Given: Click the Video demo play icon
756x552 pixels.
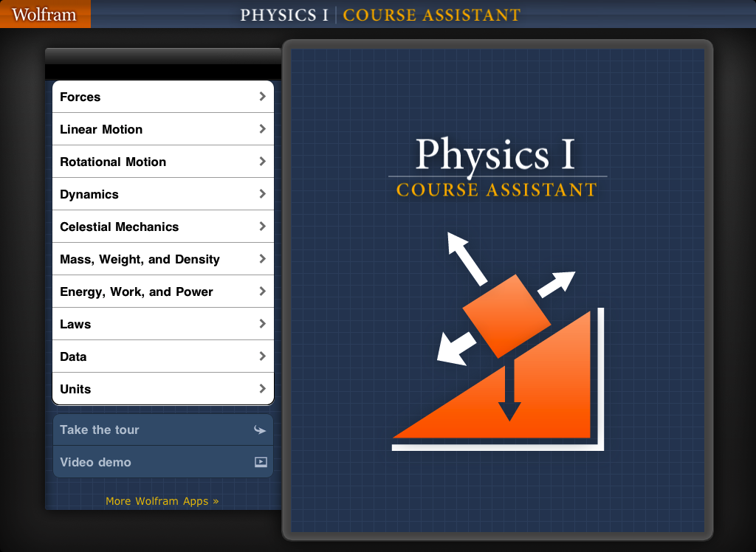Looking at the screenshot, I should coord(260,463).
